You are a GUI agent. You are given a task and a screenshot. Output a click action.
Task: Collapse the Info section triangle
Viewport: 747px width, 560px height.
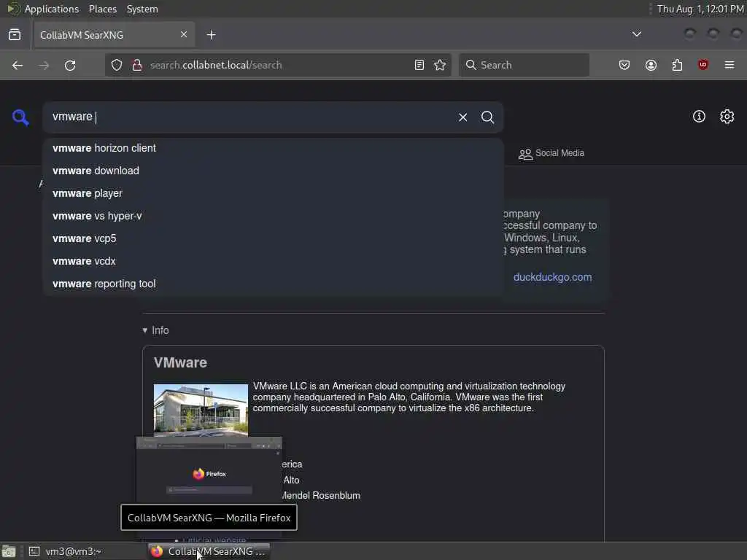coord(145,330)
